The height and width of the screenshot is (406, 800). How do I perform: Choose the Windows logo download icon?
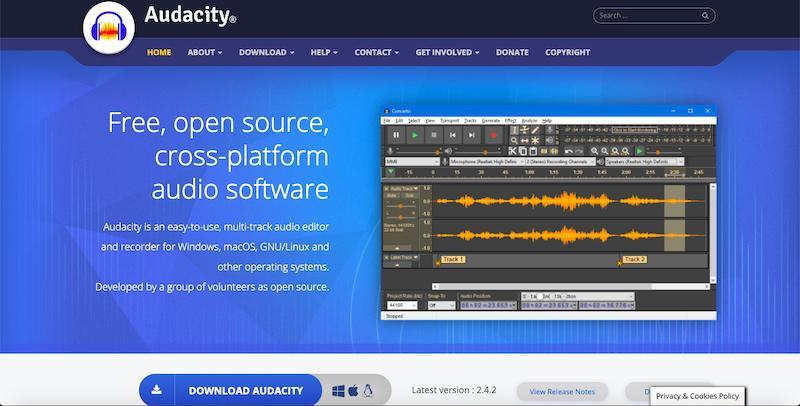pyautogui.click(x=338, y=391)
